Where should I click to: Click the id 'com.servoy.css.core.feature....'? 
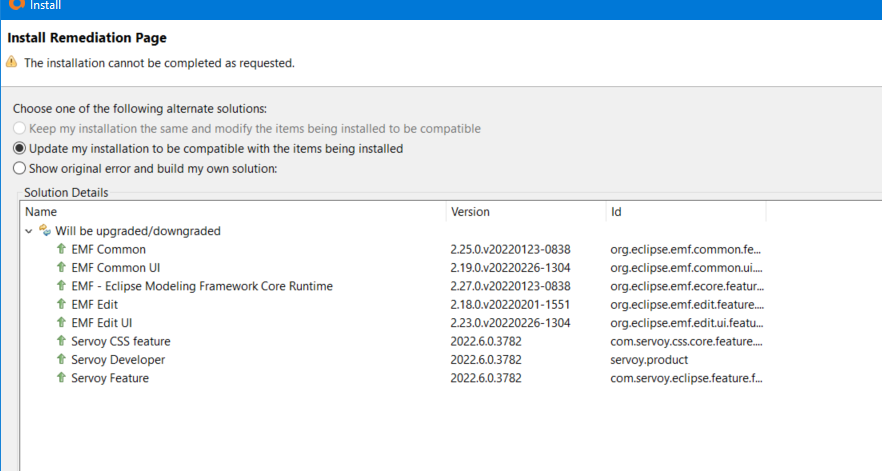686,341
